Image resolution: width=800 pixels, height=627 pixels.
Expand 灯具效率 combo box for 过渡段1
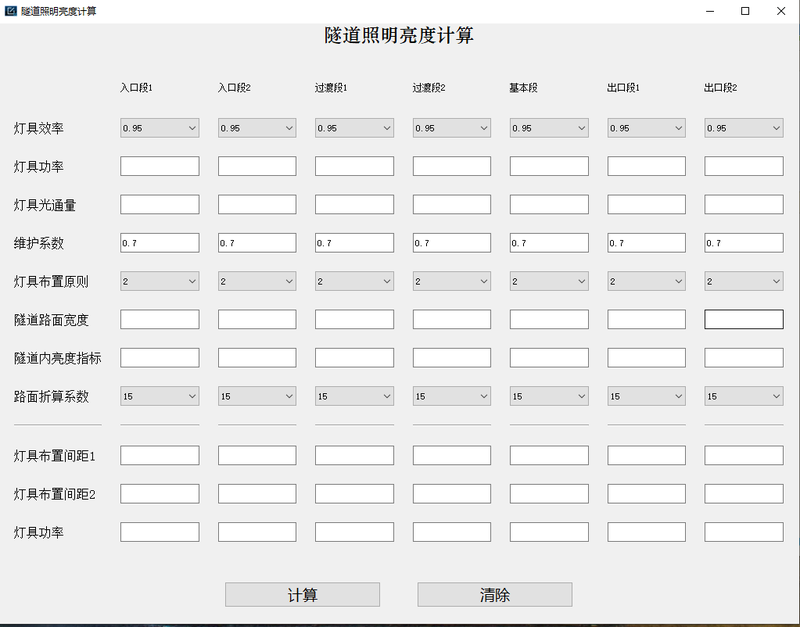(x=354, y=128)
